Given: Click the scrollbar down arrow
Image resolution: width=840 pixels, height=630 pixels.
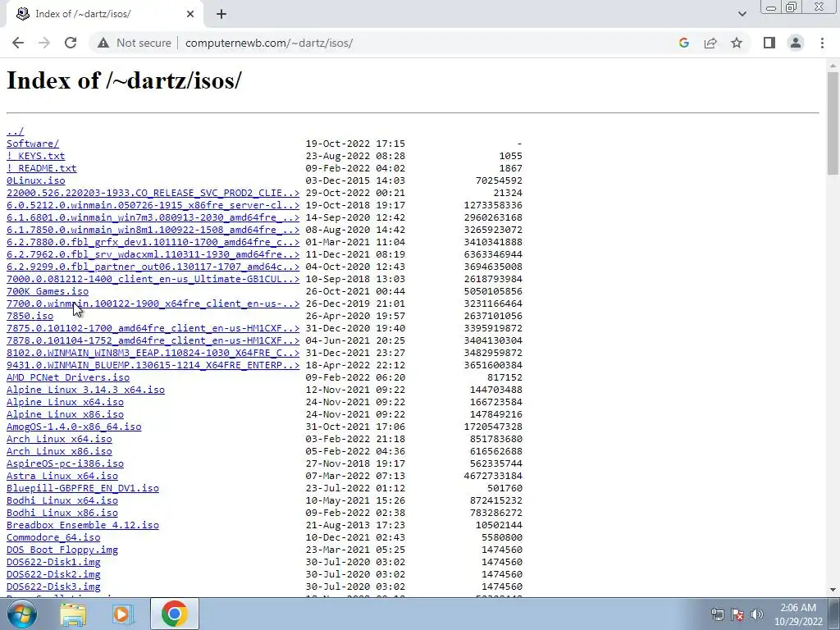Looking at the screenshot, I should pos(833,591).
